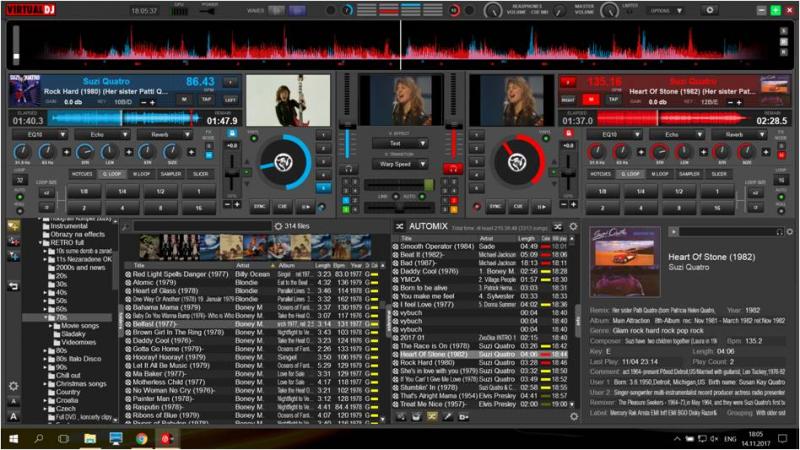Open Google Chrome from the taskbar

[141, 438]
